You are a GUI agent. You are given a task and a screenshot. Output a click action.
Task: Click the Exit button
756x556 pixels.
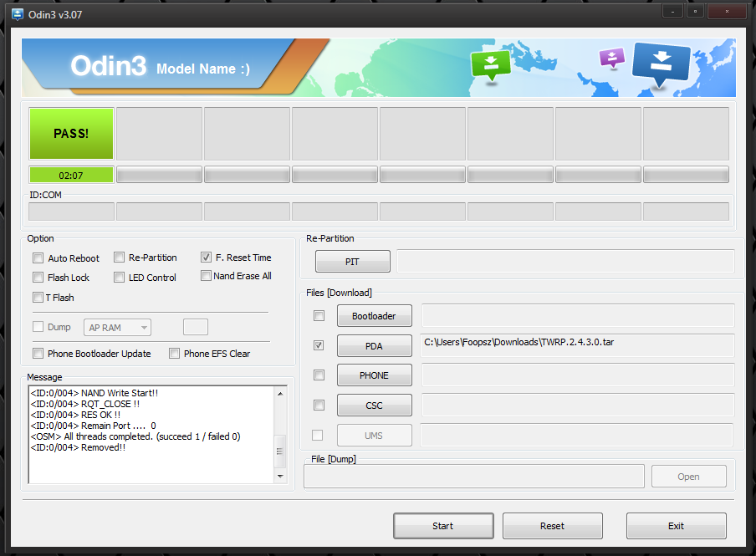pos(676,526)
